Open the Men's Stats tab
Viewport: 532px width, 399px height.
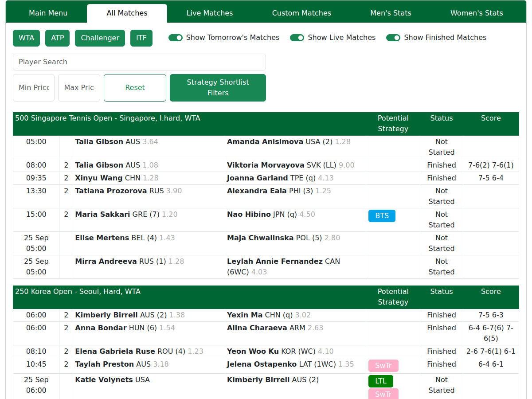(391, 13)
